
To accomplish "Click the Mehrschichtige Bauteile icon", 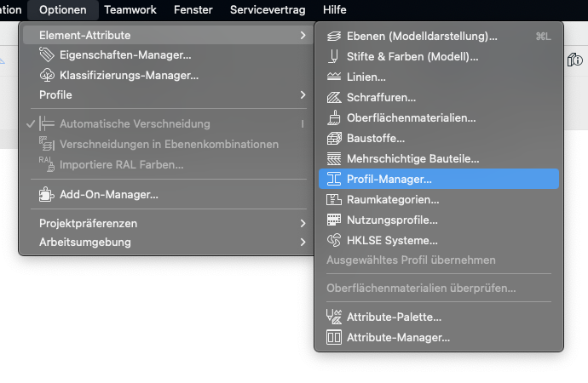I will click(x=333, y=159).
